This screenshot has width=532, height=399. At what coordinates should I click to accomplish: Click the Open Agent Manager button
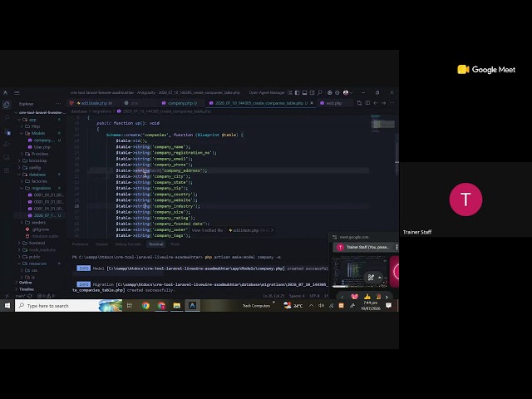[267, 92]
